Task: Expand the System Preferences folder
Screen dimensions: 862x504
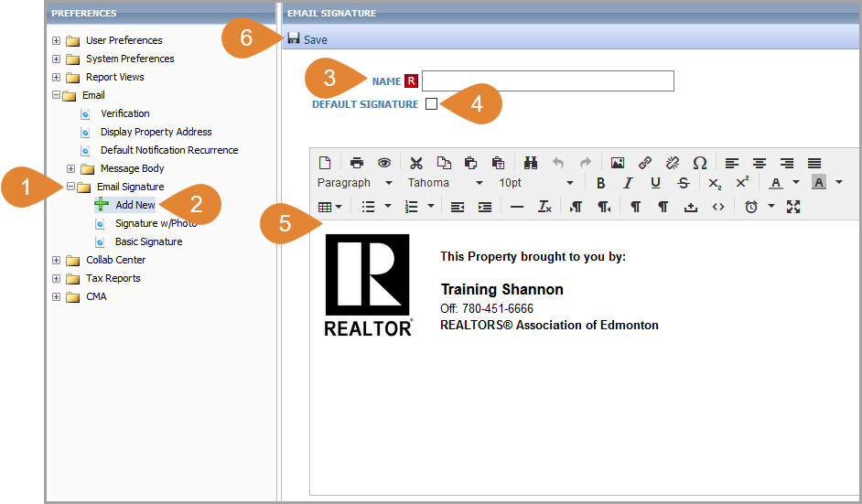Action: (56, 59)
